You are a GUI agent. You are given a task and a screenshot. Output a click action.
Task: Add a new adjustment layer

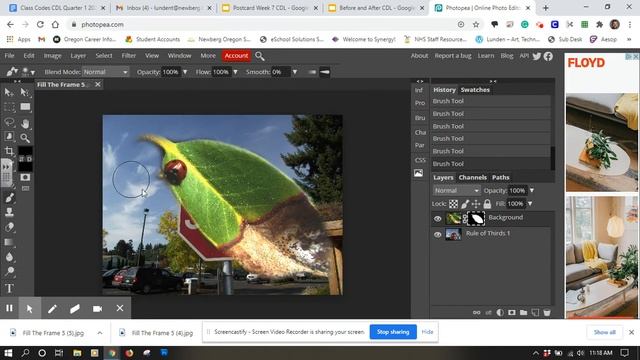(x=500, y=313)
